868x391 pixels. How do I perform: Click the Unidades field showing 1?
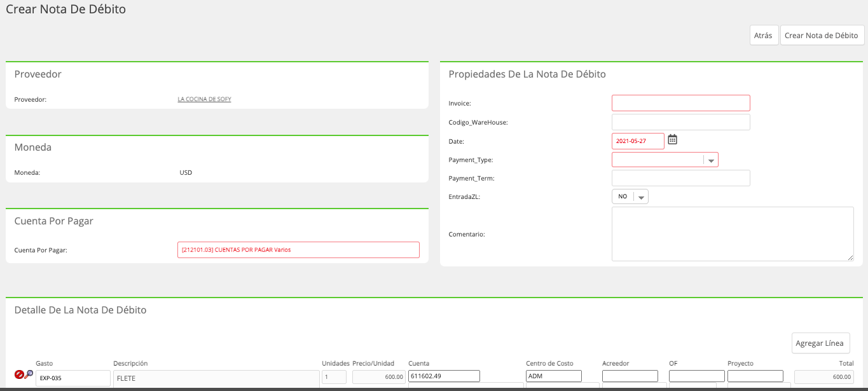click(x=334, y=377)
